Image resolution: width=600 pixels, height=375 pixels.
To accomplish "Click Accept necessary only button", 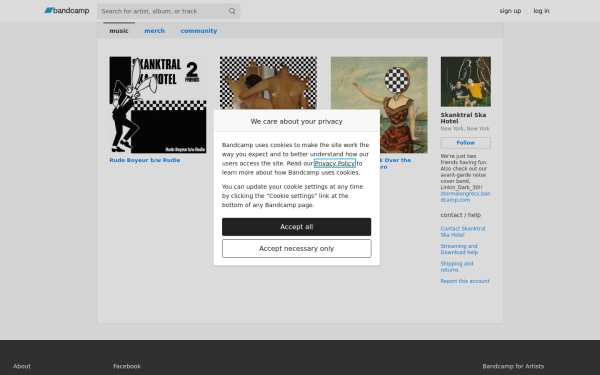I will click(x=297, y=249).
